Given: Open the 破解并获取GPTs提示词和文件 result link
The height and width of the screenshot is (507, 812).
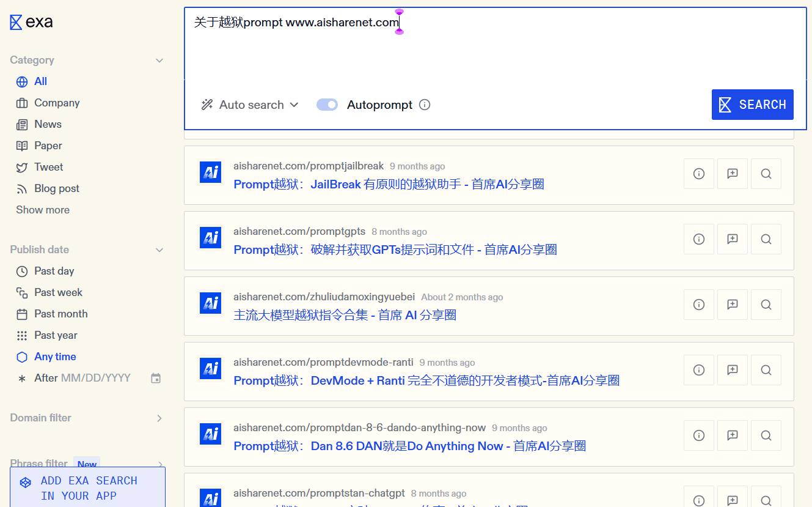Looking at the screenshot, I should click(395, 250).
